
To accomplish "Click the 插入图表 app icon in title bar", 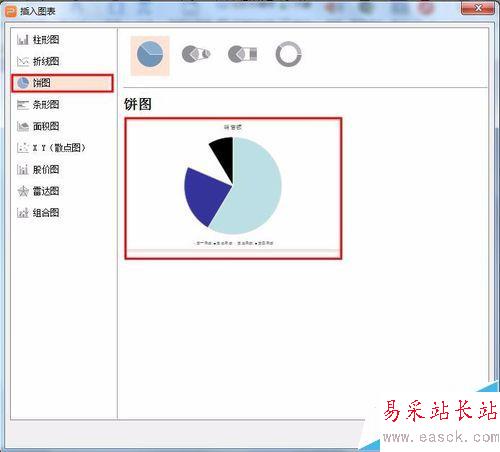I will (11, 11).
